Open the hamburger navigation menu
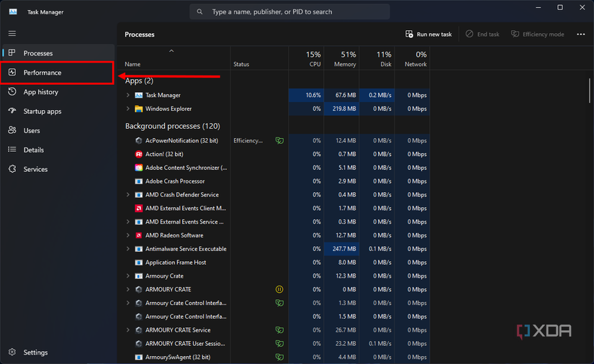This screenshot has height=364, width=594. [x=12, y=33]
